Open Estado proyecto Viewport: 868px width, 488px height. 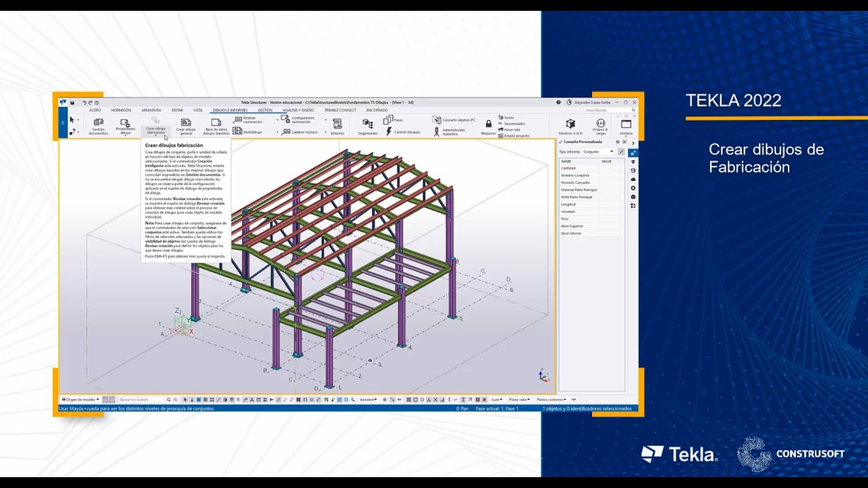tap(514, 136)
